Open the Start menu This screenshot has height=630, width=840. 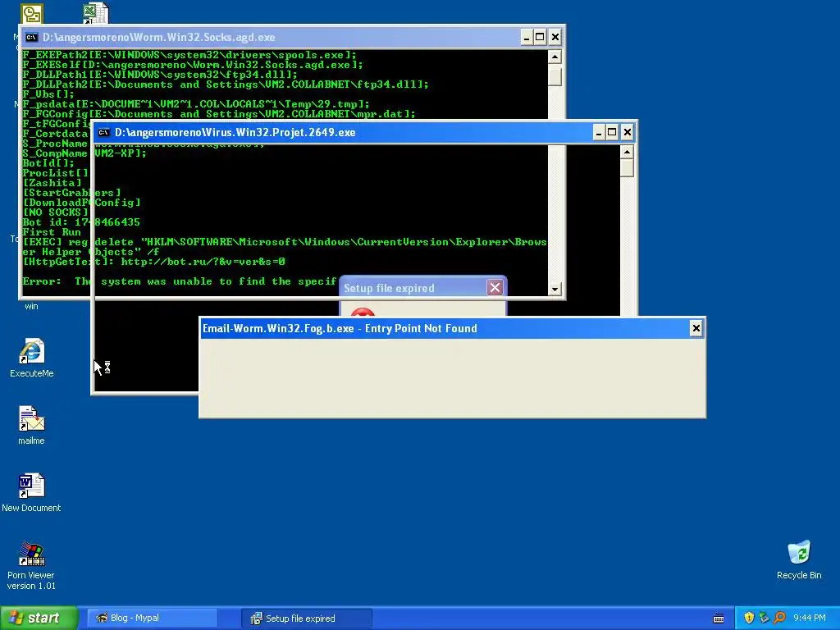click(x=39, y=618)
